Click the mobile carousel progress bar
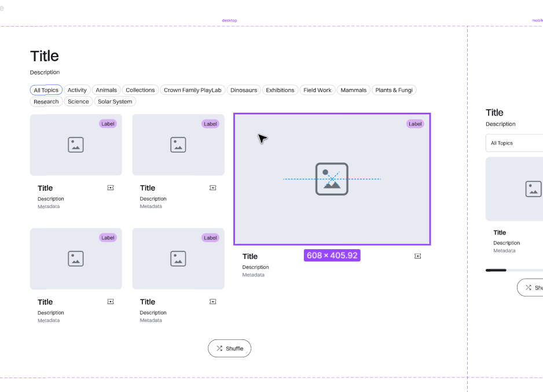 point(514,270)
